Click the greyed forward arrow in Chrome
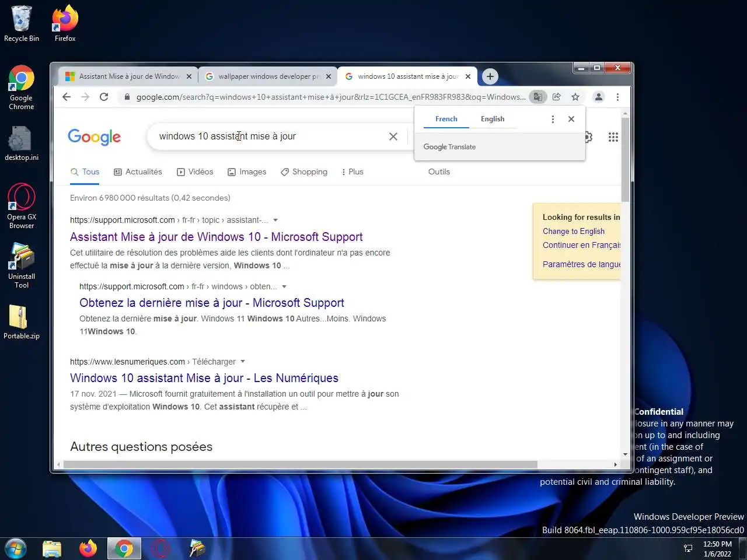The width and height of the screenshot is (747, 560). pyautogui.click(x=85, y=97)
